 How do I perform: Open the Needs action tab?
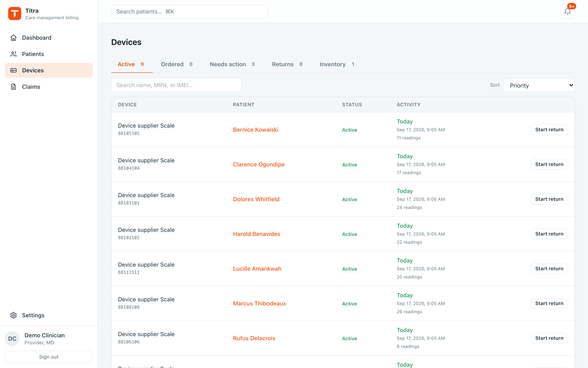point(232,64)
